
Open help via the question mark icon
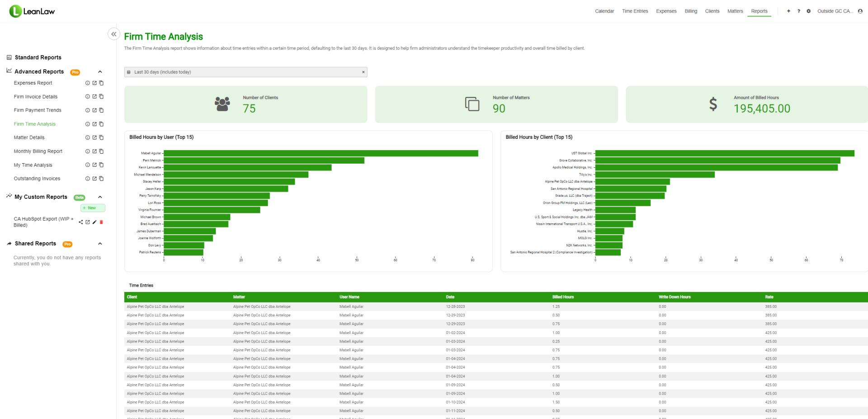point(798,11)
